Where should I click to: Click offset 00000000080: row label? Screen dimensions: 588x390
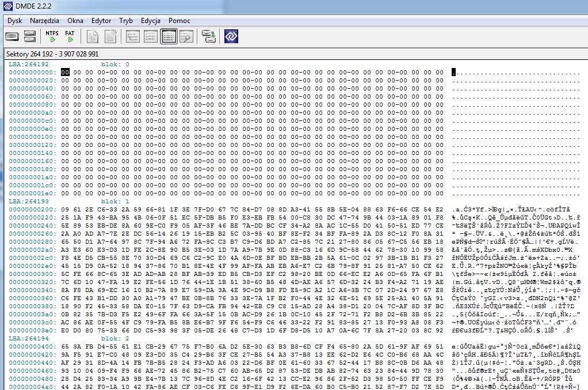[x=33, y=104]
